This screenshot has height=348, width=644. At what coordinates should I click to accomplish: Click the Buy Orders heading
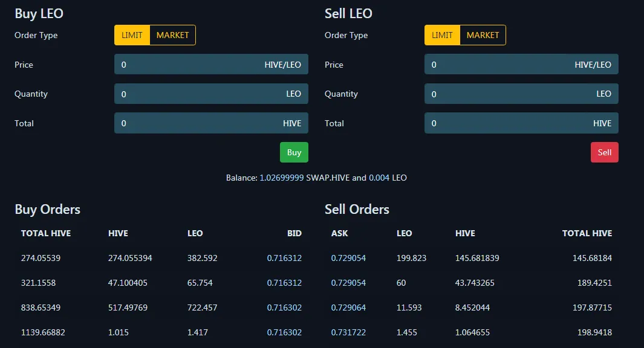(48, 209)
